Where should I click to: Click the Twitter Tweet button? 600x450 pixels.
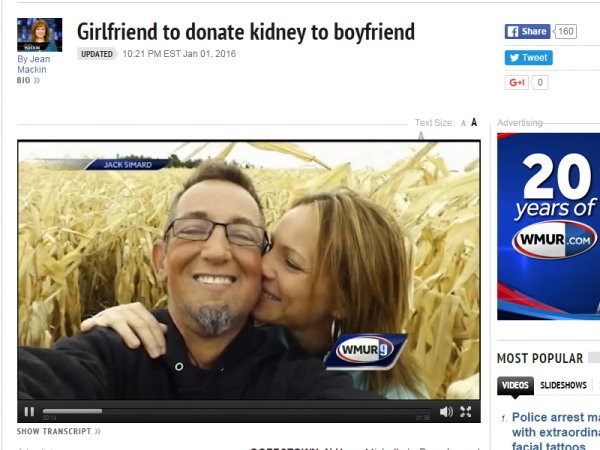pyautogui.click(x=528, y=58)
